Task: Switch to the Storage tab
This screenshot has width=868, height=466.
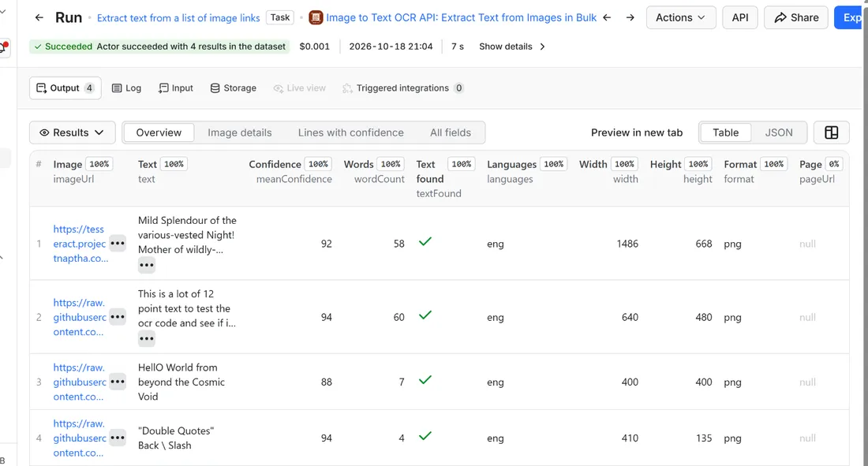Action: point(233,88)
